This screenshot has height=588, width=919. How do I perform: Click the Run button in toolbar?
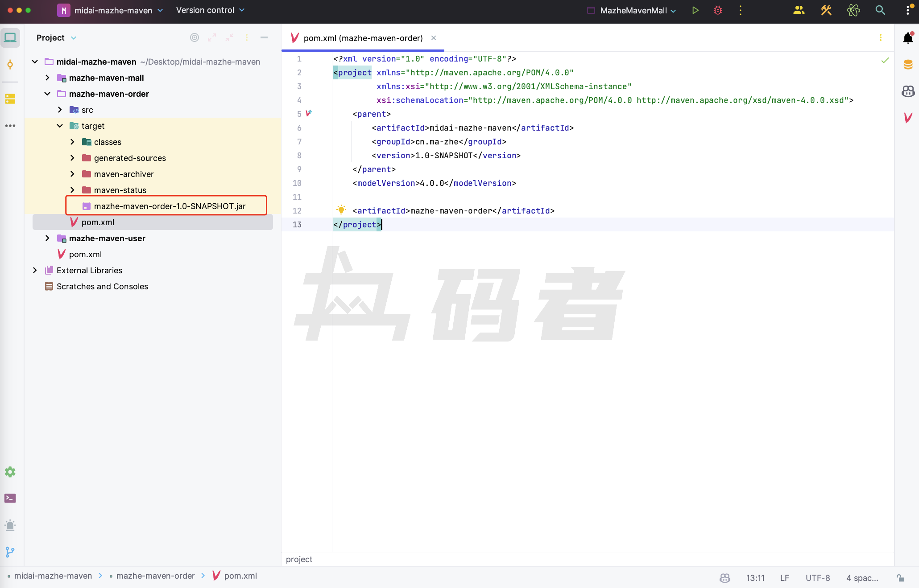tap(695, 10)
